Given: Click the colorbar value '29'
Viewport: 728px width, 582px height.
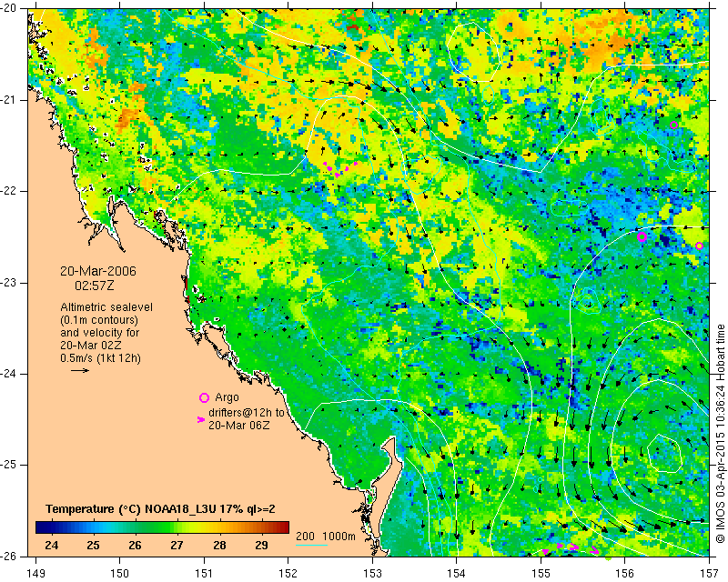Looking at the screenshot, I should pyautogui.click(x=261, y=545).
